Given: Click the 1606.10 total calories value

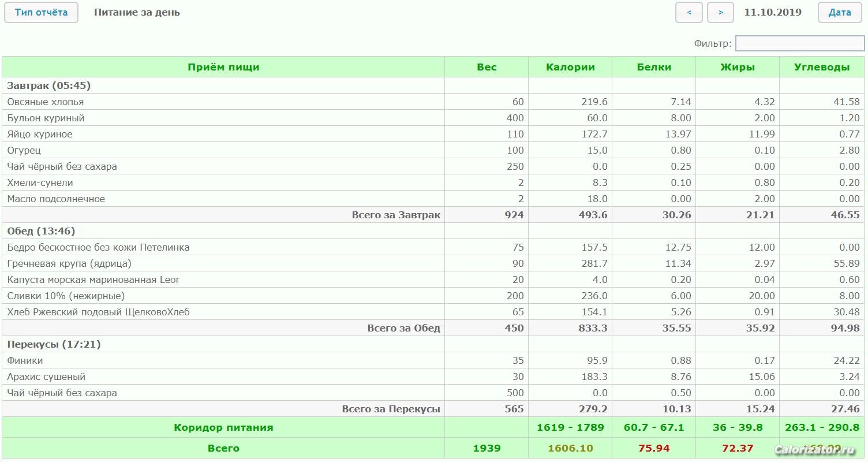Looking at the screenshot, I should [570, 448].
